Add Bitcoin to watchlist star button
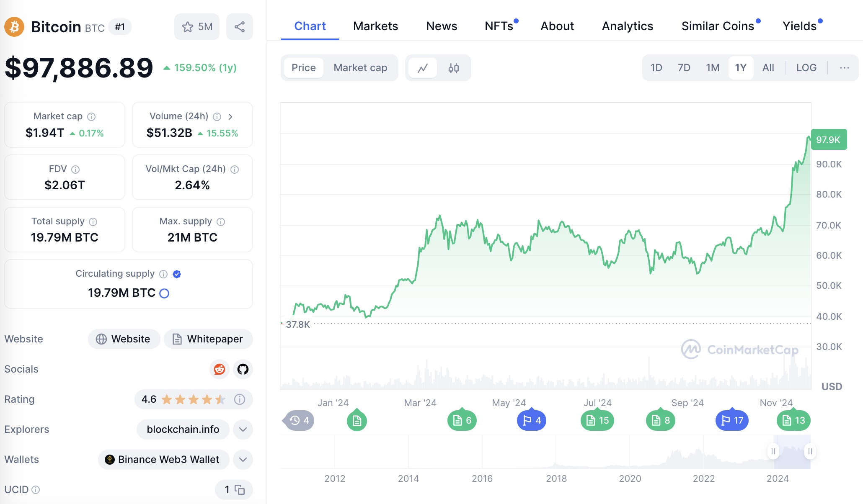This screenshot has height=504, width=863. pyautogui.click(x=196, y=27)
